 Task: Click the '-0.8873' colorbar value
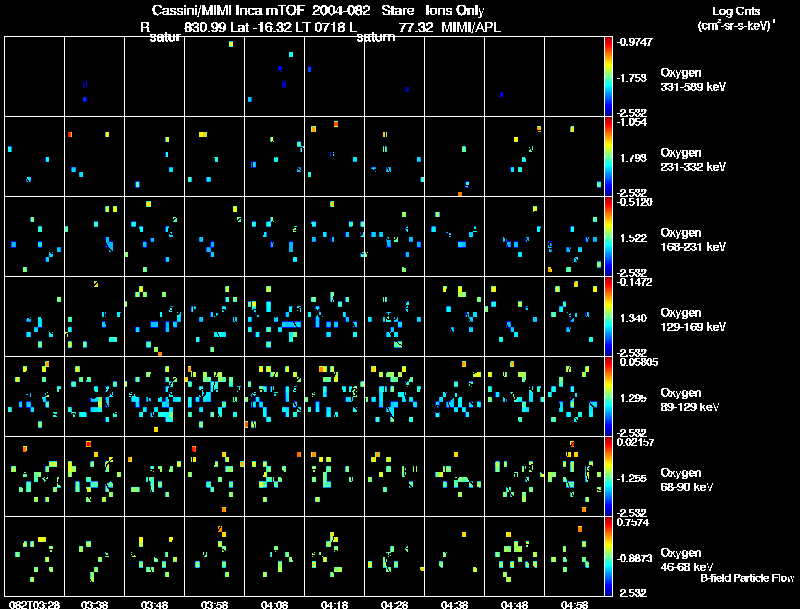pyautogui.click(x=634, y=559)
